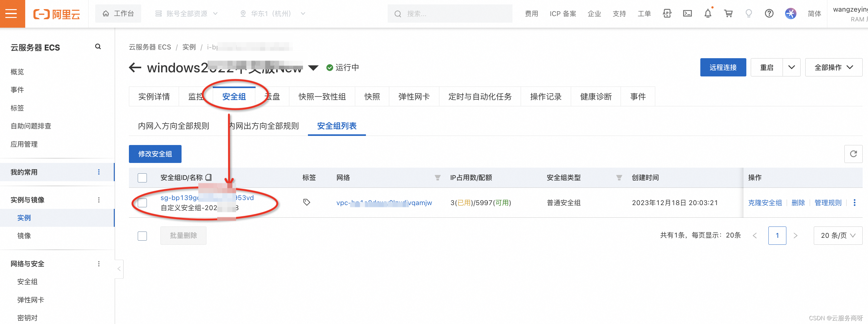Click the 远程连接 button
The height and width of the screenshot is (324, 868).
(723, 67)
